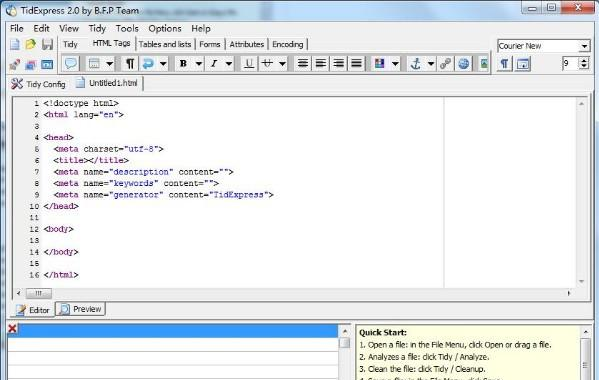Expand dropdown arrow next to strikethrough
This screenshot has height=380, width=599.
point(282,63)
